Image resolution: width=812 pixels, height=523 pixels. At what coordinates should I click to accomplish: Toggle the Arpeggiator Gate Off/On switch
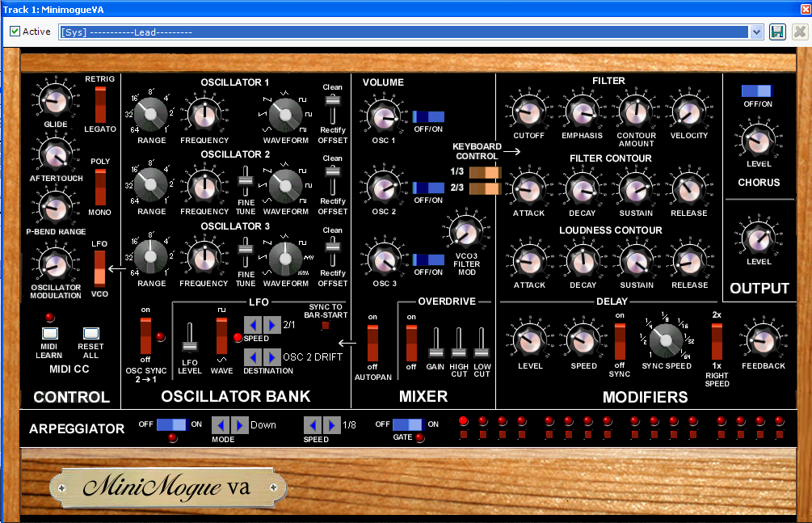(408, 424)
